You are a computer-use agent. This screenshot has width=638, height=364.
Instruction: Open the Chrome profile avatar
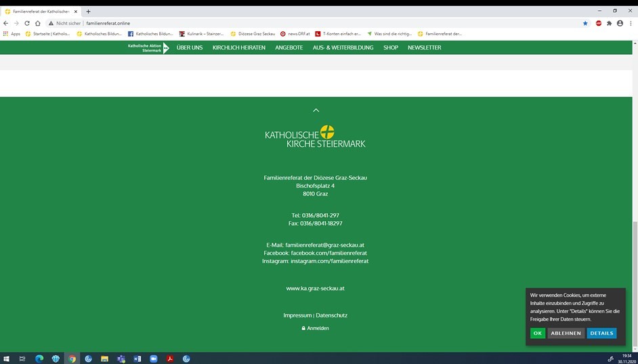click(620, 23)
